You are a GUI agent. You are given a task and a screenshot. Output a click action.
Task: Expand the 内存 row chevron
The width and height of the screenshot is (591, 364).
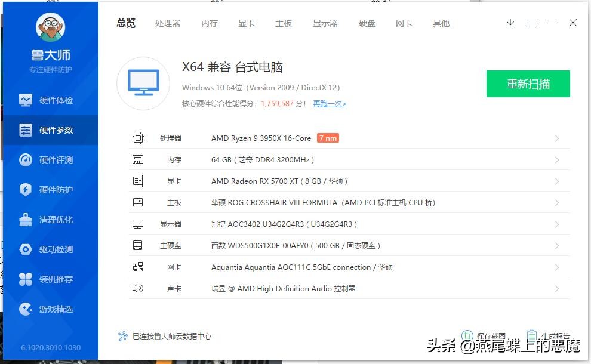[557, 160]
